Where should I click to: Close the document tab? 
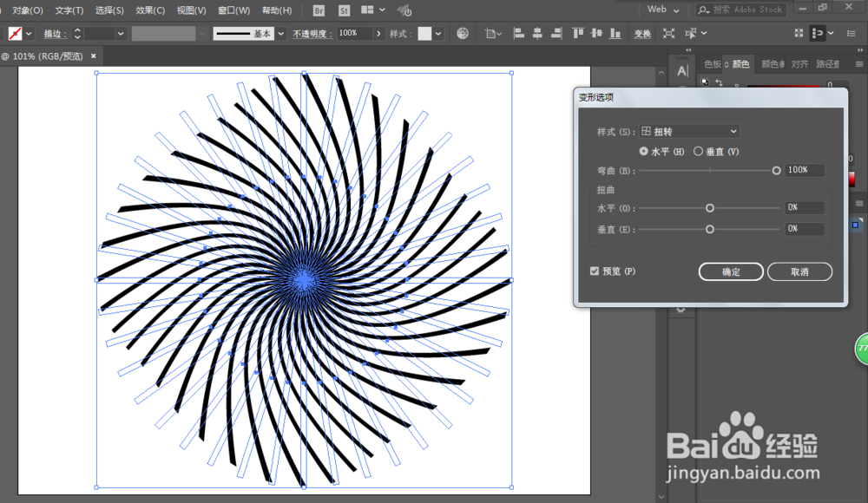tap(94, 56)
